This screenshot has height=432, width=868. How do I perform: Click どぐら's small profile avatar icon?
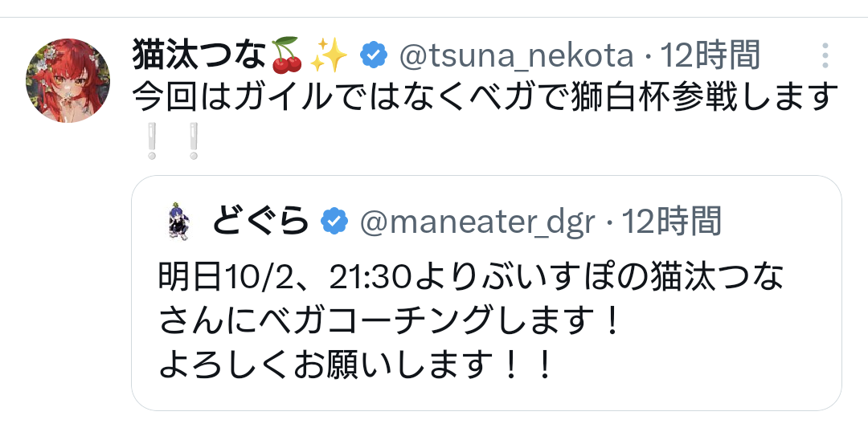pyautogui.click(x=178, y=221)
